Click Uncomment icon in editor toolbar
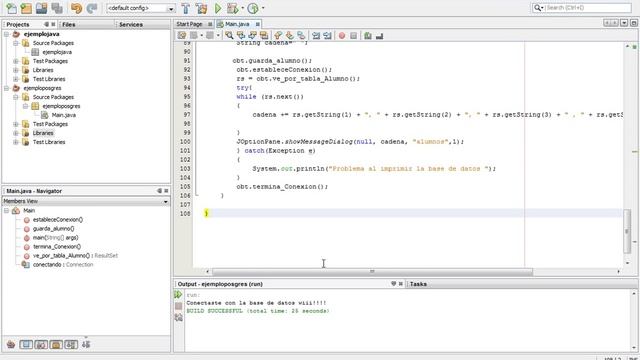Image resolution: width=640 pixels, height=360 pixels. 380,36
